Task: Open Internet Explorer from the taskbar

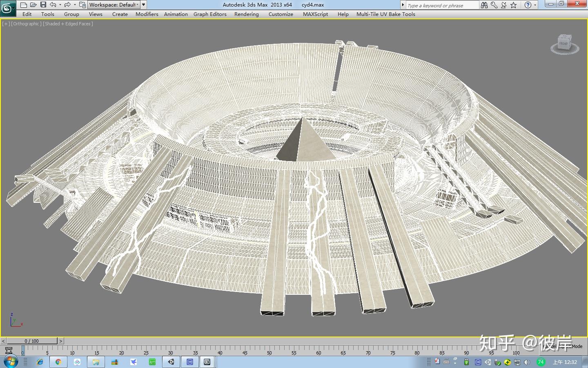Action: 40,362
